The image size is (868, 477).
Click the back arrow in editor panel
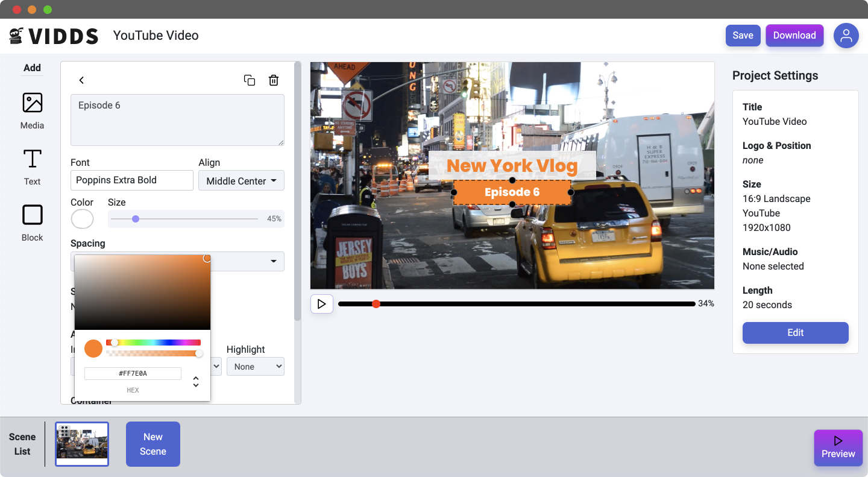[x=82, y=80]
